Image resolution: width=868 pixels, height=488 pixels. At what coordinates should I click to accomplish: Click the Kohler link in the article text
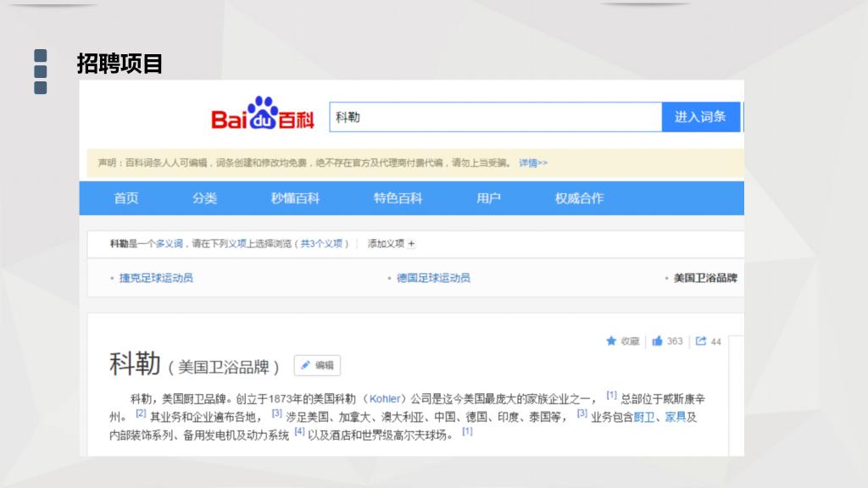pyautogui.click(x=386, y=399)
